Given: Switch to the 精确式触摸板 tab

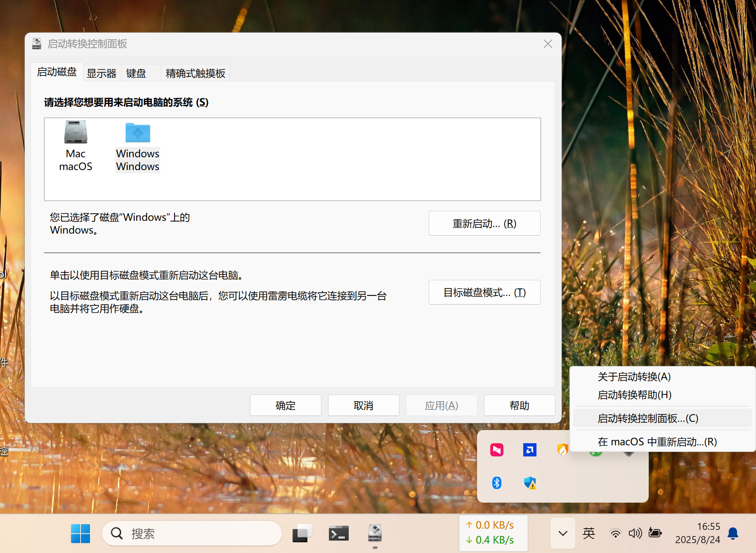Looking at the screenshot, I should (x=195, y=73).
